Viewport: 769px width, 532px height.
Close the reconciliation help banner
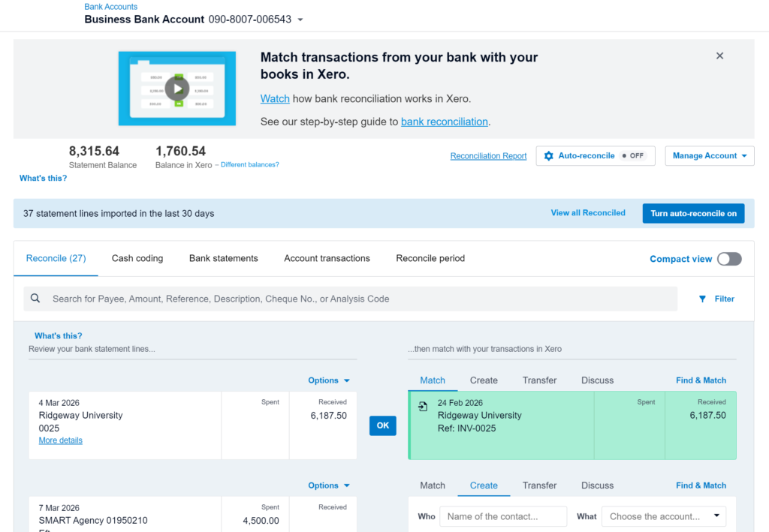coord(719,56)
